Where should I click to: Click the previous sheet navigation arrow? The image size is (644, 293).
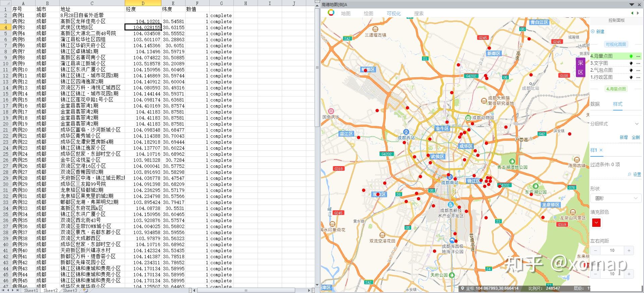tap(8, 290)
